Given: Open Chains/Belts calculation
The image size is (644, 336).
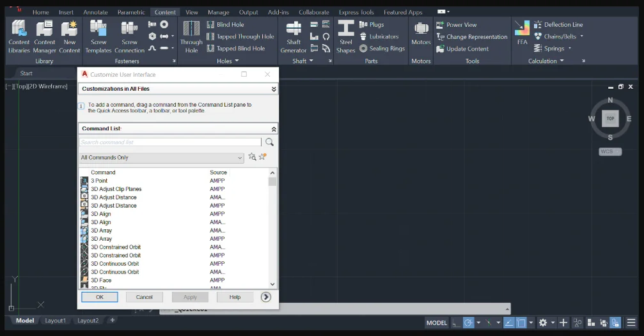Looking at the screenshot, I should pos(555,36).
